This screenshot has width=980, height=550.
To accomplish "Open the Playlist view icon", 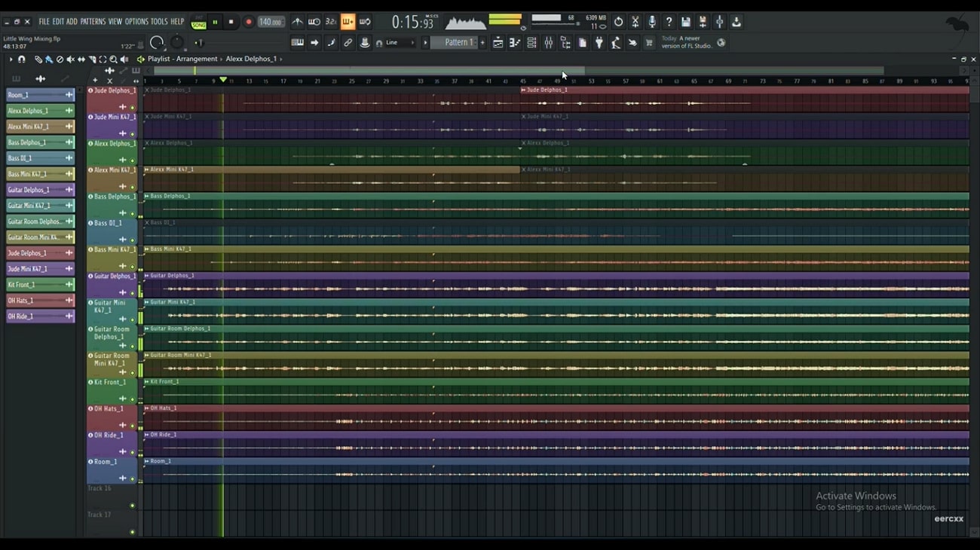I will (x=498, y=43).
